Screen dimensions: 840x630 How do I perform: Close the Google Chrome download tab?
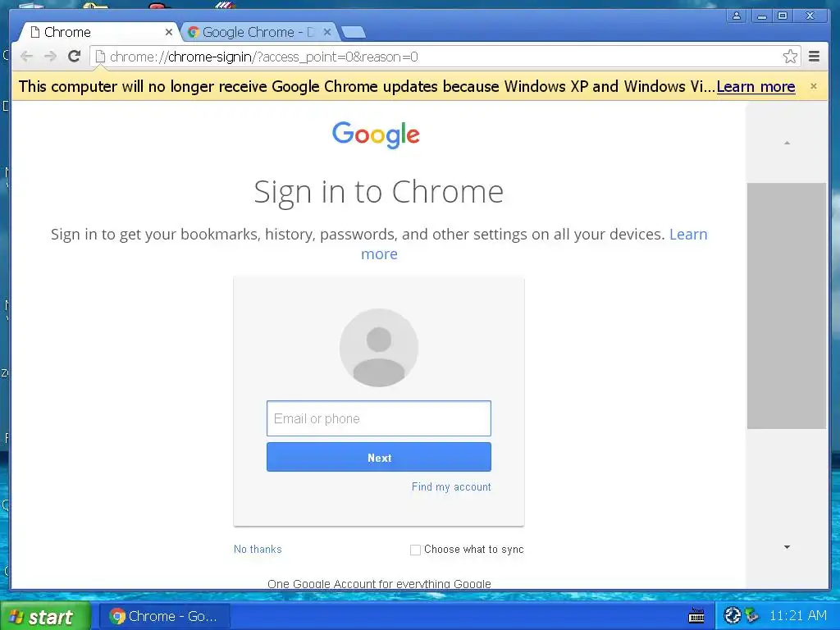click(327, 32)
